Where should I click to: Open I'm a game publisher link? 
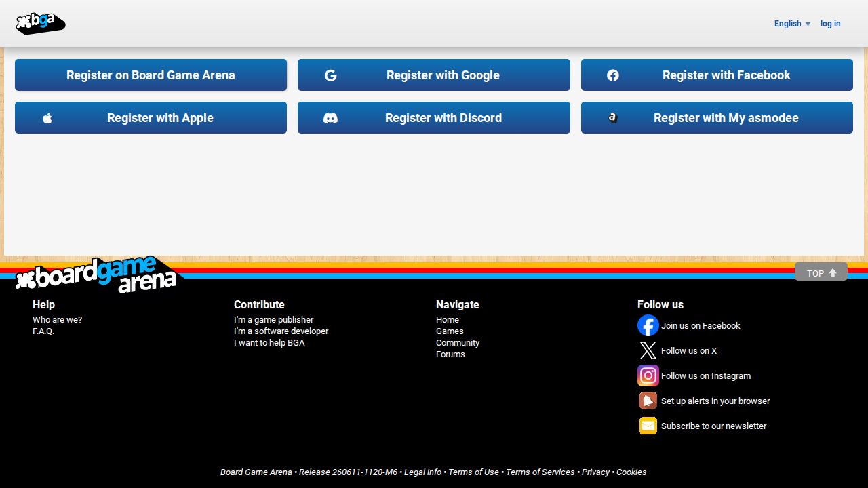tap(274, 320)
